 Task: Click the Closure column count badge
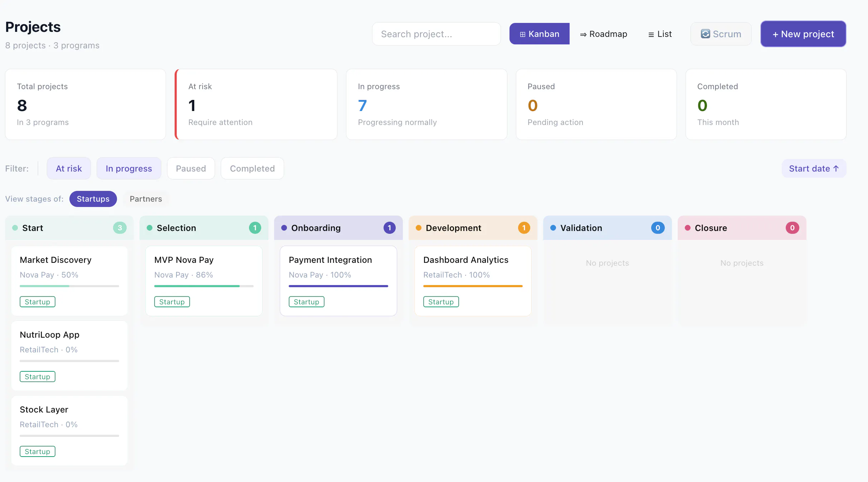793,228
